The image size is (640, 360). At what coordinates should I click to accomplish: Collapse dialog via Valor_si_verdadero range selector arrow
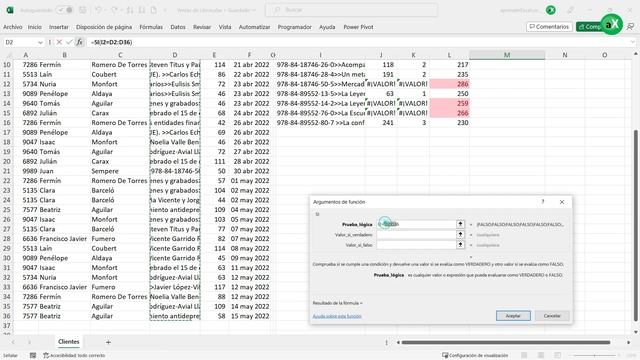tap(460, 235)
